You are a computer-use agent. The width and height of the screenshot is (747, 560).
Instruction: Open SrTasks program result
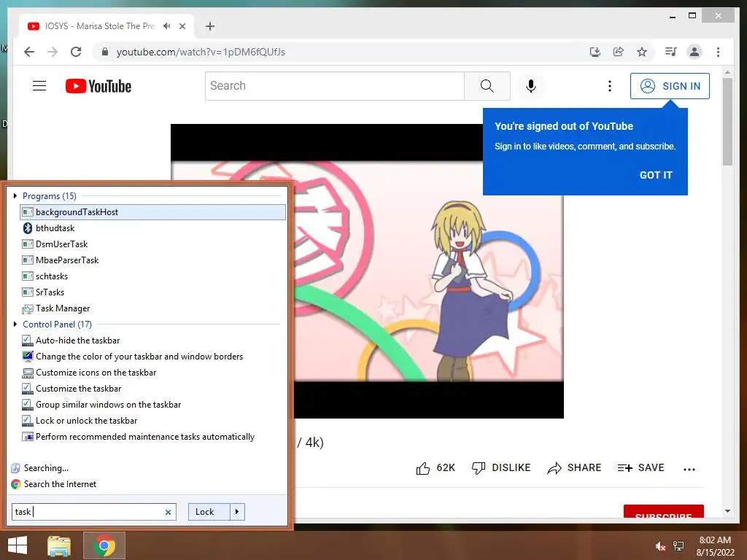click(152, 292)
